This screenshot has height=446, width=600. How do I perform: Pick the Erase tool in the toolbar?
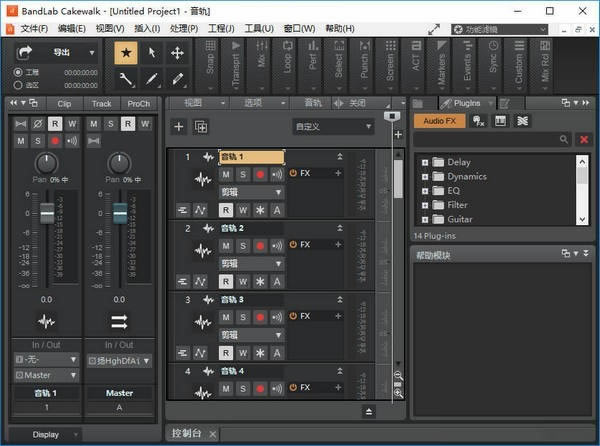(177, 78)
